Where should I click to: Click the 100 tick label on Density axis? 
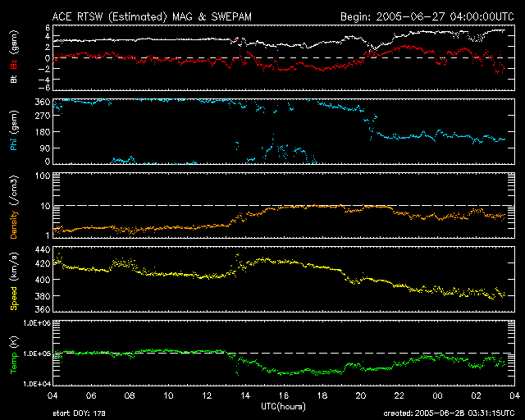click(43, 176)
